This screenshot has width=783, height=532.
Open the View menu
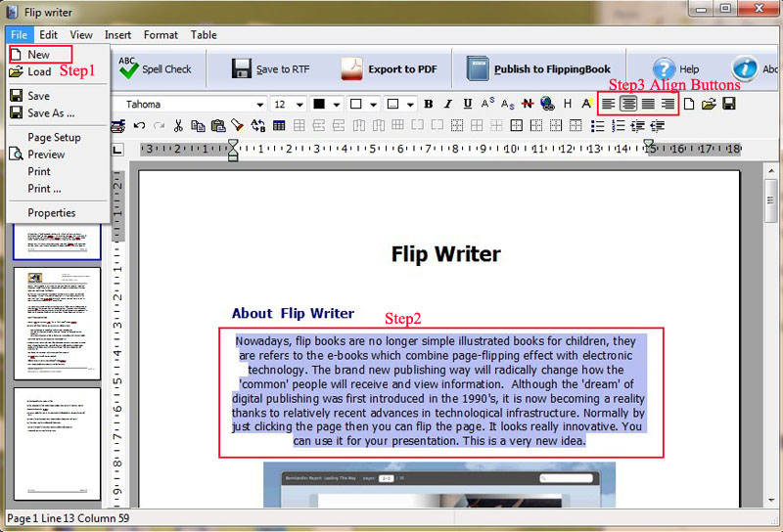81,35
